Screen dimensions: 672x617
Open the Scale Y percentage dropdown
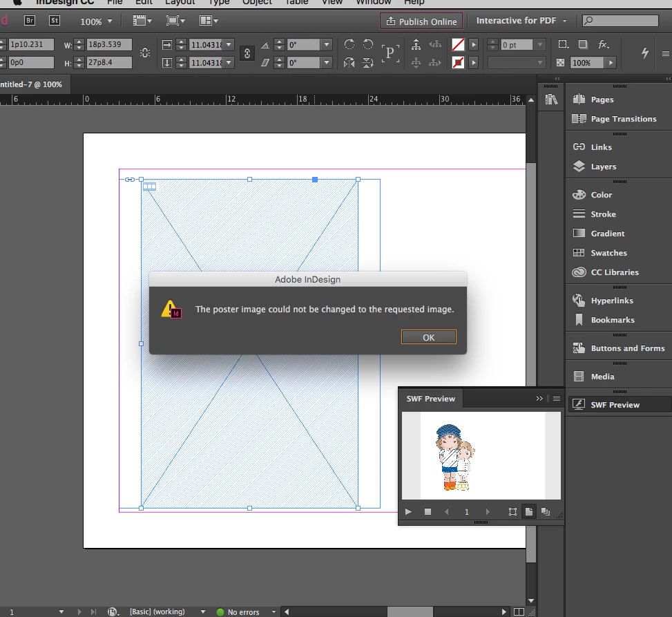(x=229, y=63)
